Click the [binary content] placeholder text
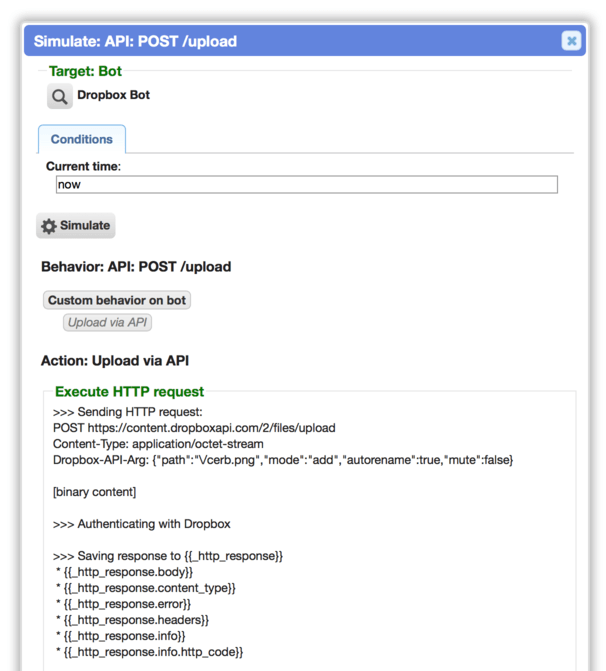606x671 pixels. point(95,492)
